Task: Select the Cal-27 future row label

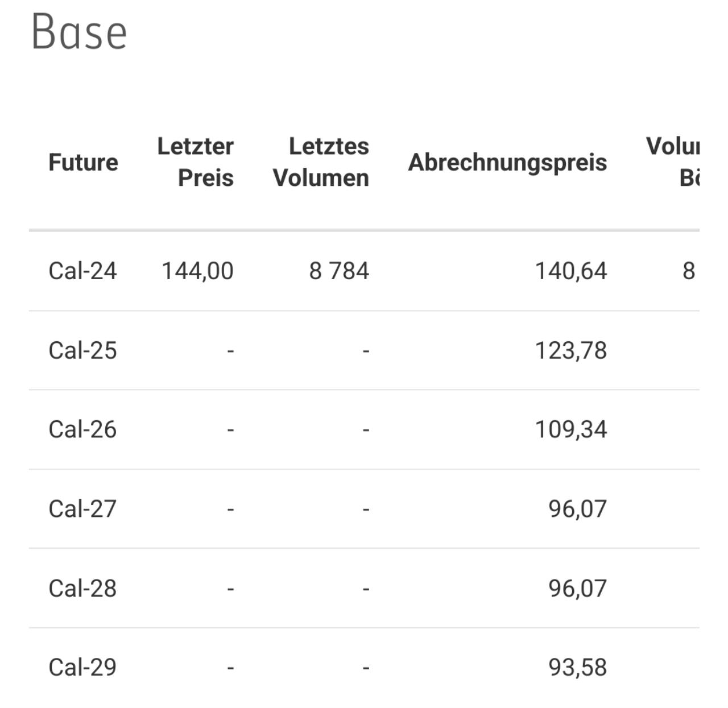Action: point(82,509)
